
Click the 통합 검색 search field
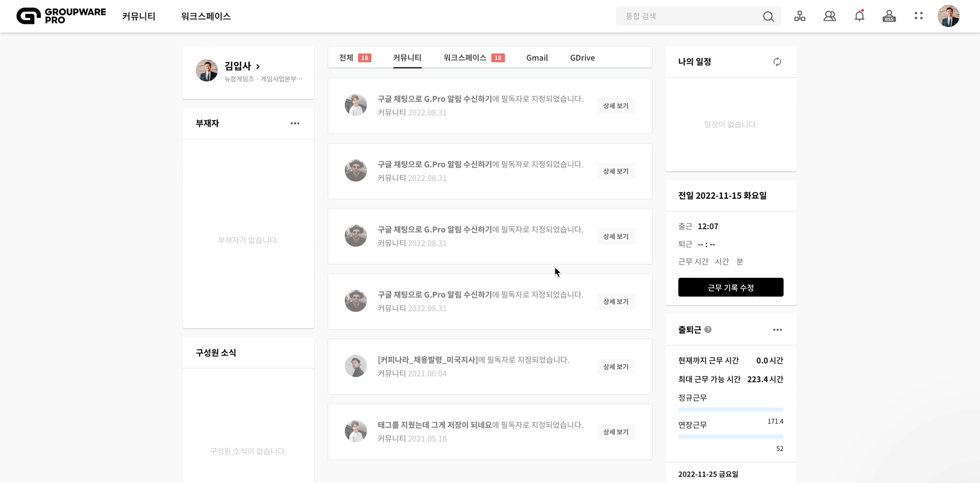click(692, 16)
